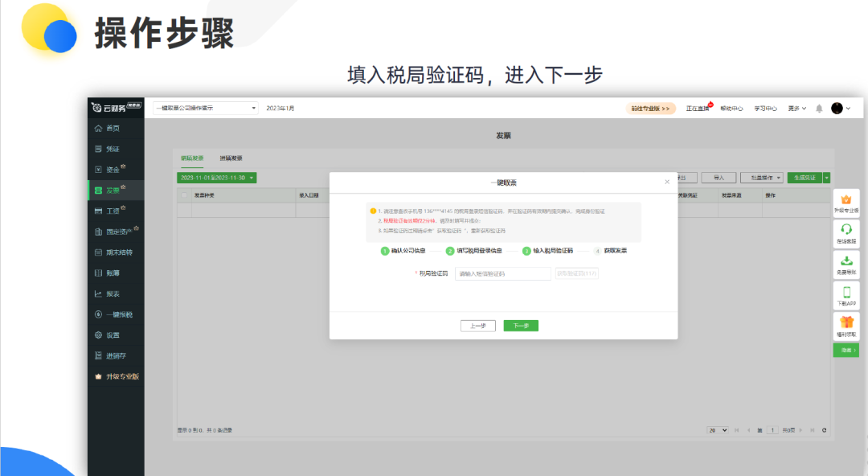Viewport: 868px width, 476px height.
Task: Click 升级专业版 crown item in the sidebar
Action: tap(116, 376)
